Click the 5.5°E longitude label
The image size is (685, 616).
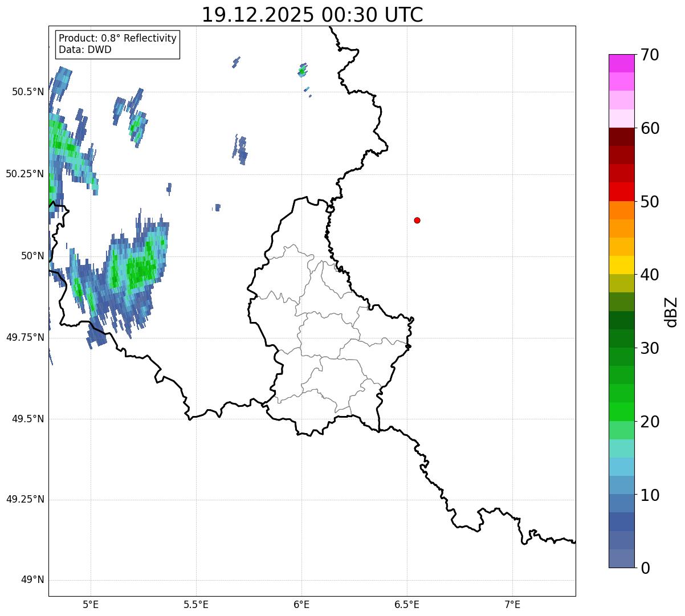point(196,604)
